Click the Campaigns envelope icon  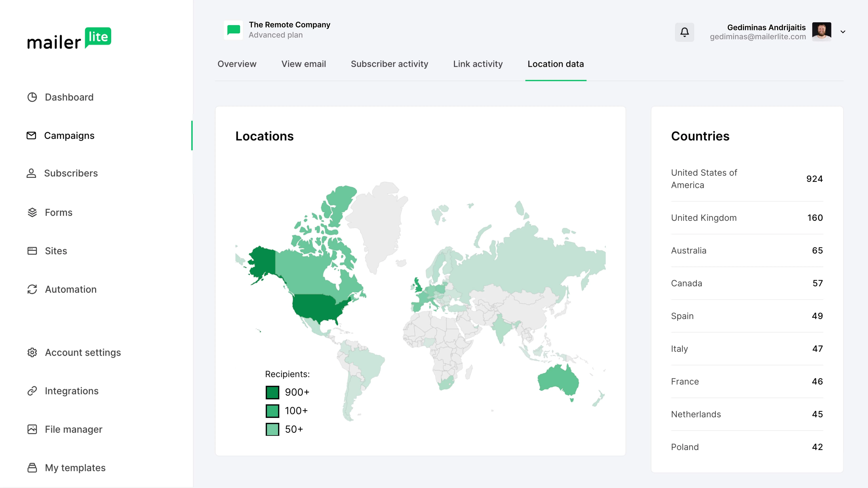tap(31, 135)
